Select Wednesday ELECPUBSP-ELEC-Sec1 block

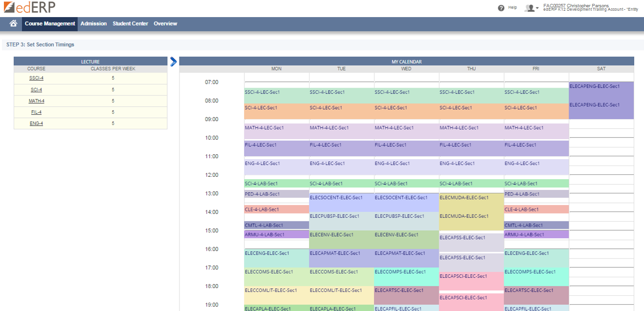407,221
